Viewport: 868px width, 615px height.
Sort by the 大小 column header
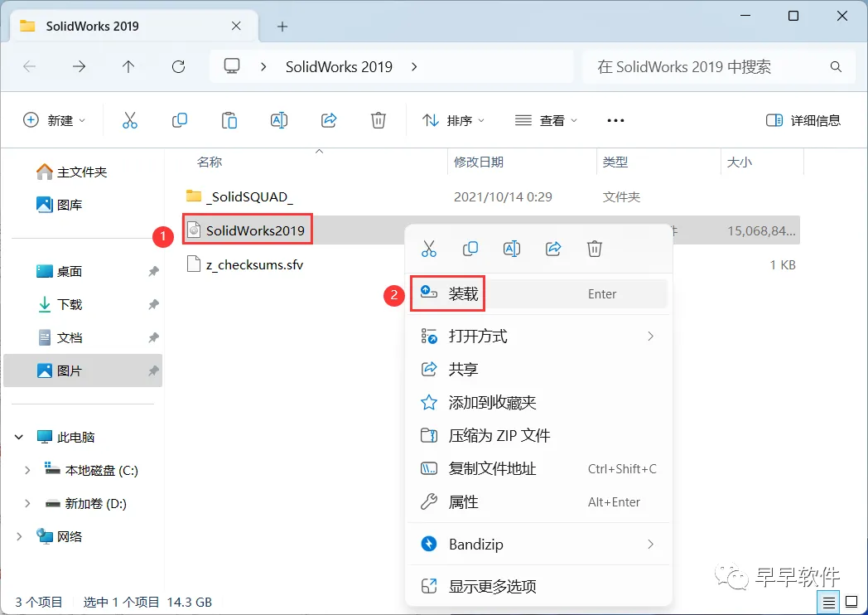(x=740, y=162)
